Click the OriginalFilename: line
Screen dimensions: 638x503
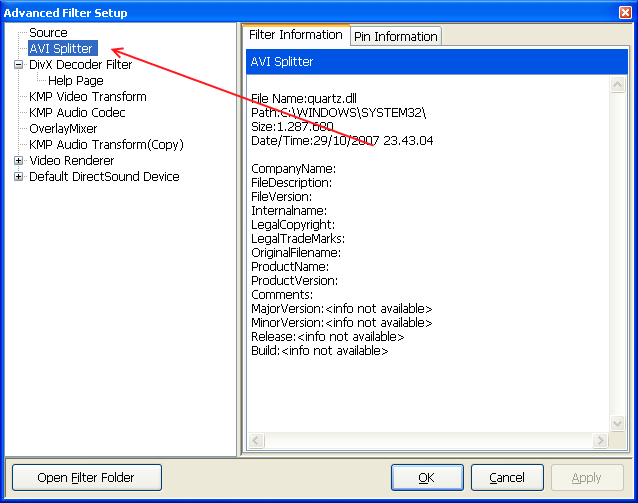pyautogui.click(x=296, y=253)
